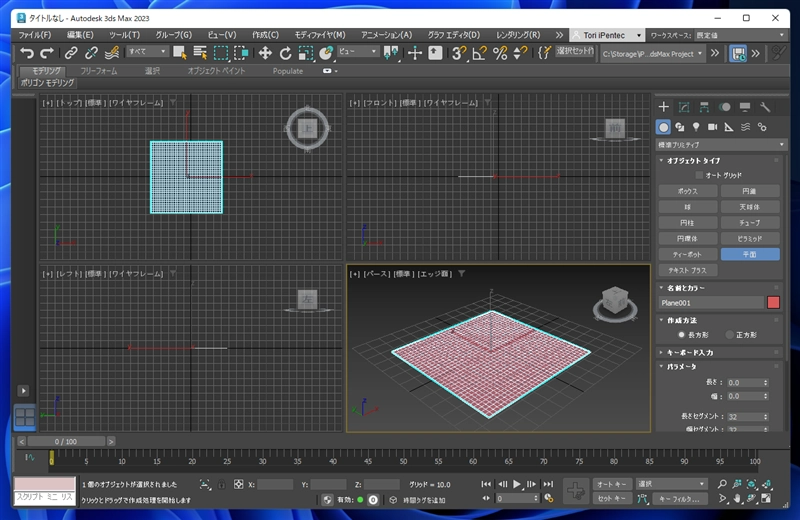Viewport: 800px width, 520px height.
Task: Select the 正方形 radio button
Action: 729,335
